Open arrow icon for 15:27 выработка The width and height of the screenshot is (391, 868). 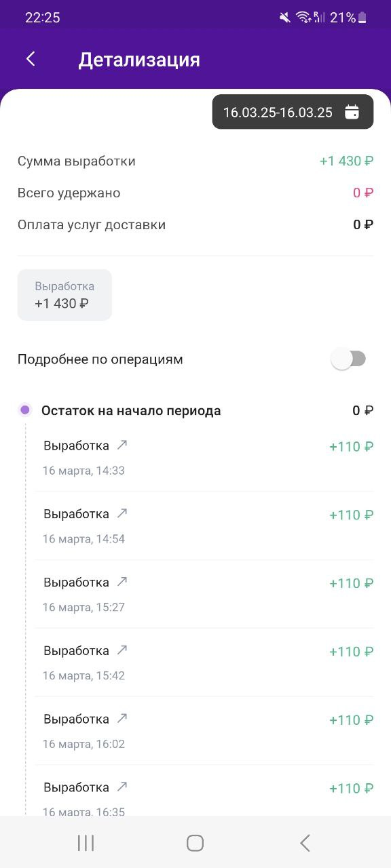point(122,582)
